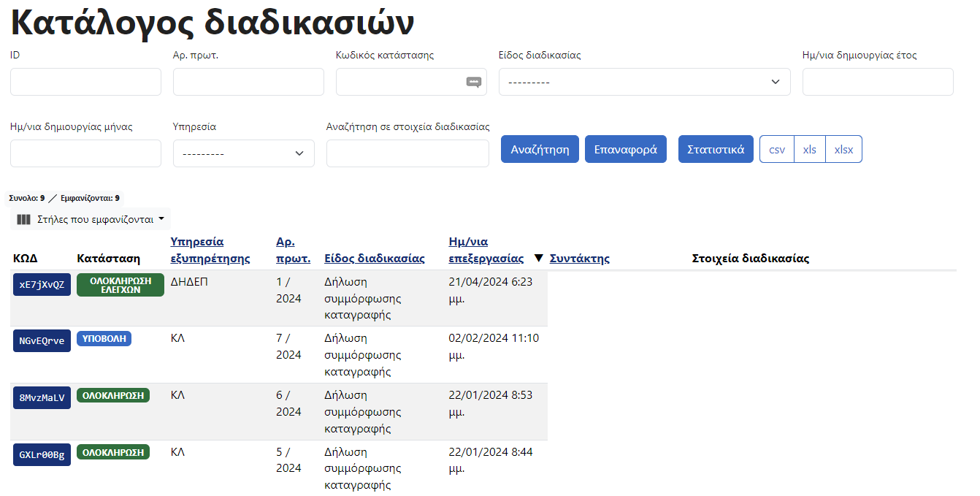
Task: Download the list as xlsx
Action: pyautogui.click(x=843, y=149)
